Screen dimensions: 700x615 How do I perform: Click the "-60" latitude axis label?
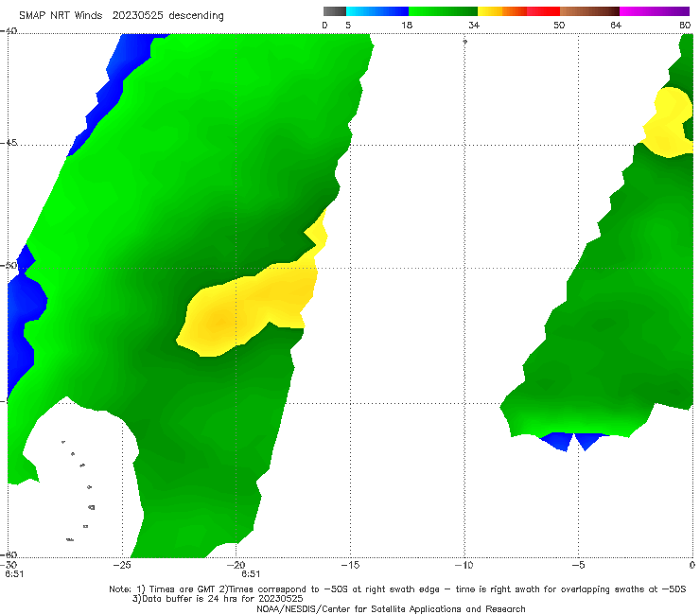click(9, 554)
